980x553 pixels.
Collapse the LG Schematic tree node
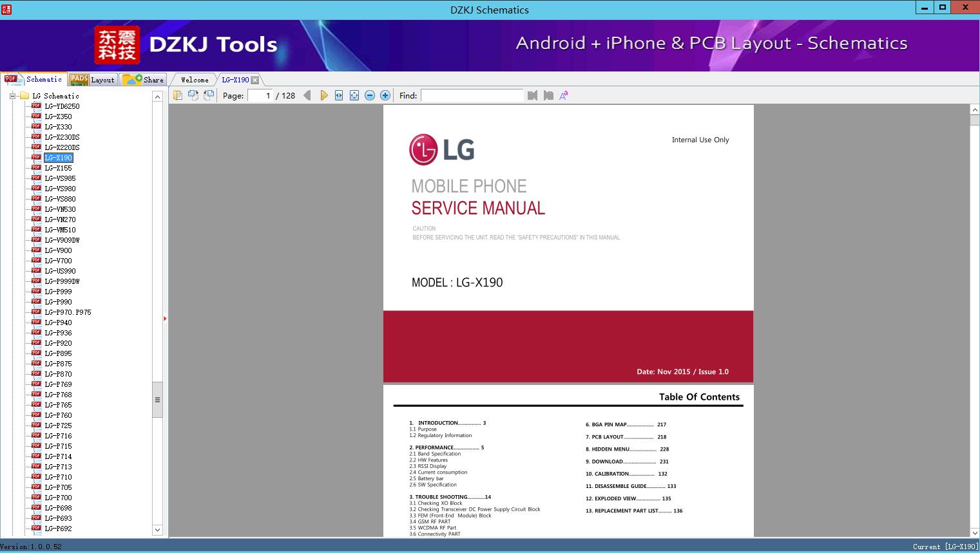(12, 96)
